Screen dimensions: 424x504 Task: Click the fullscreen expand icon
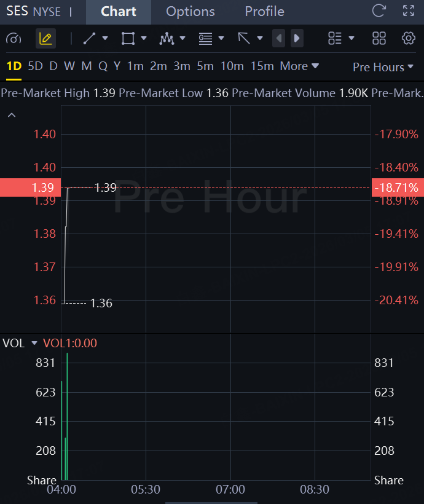[x=409, y=11]
